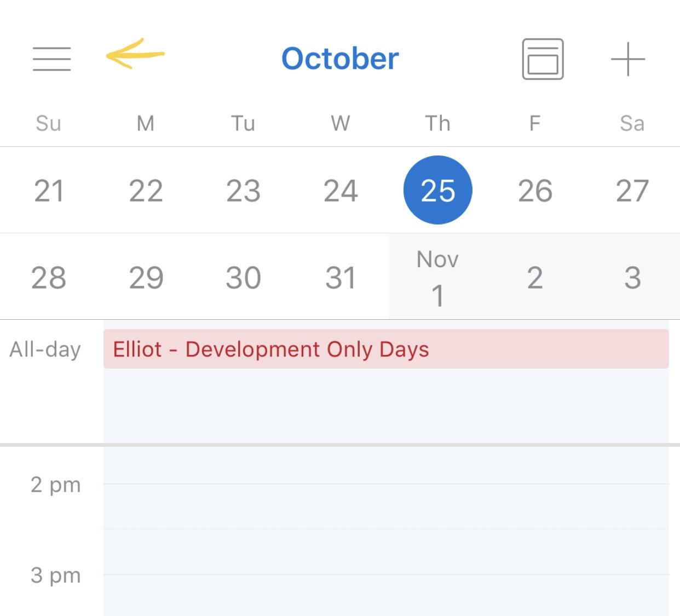
Task: Select October 25, the highlighted date
Action: (437, 190)
